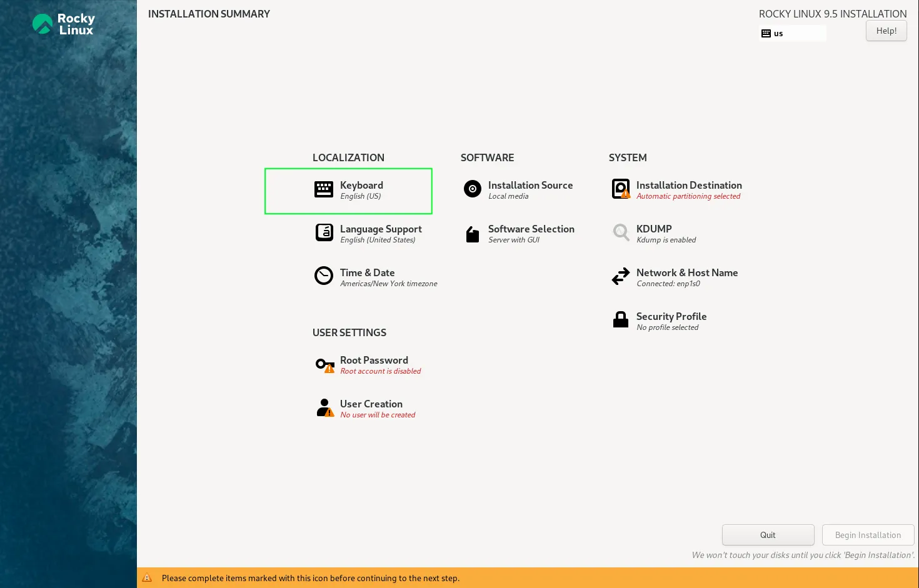This screenshot has height=588, width=919.
Task: Click 'Connected: enp1s0' text
Action: pos(668,284)
